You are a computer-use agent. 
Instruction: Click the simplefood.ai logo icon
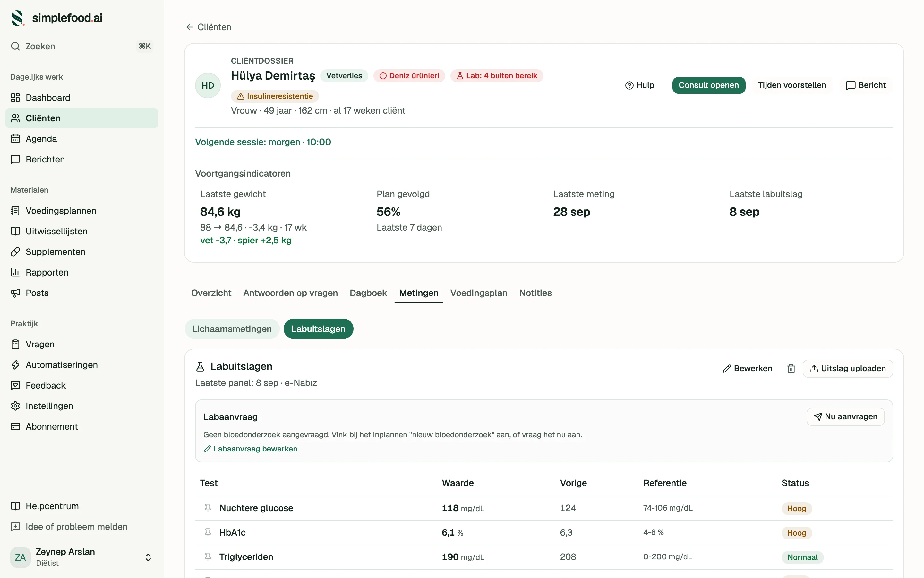coord(18,18)
